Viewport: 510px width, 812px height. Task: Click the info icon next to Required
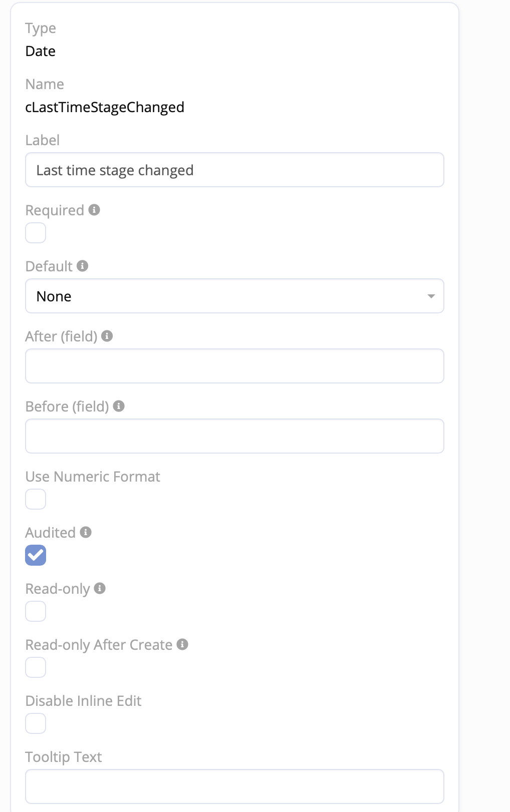[94, 210]
